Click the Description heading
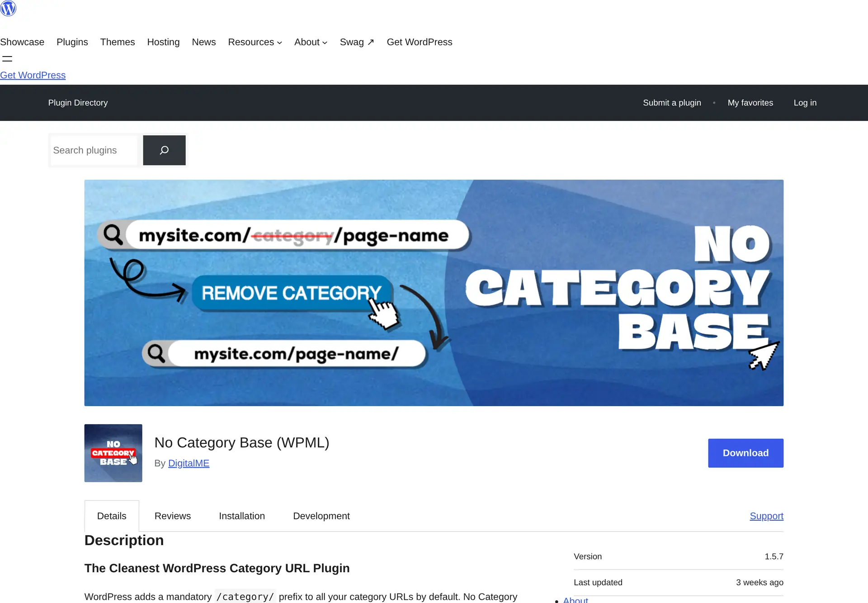 (x=124, y=540)
